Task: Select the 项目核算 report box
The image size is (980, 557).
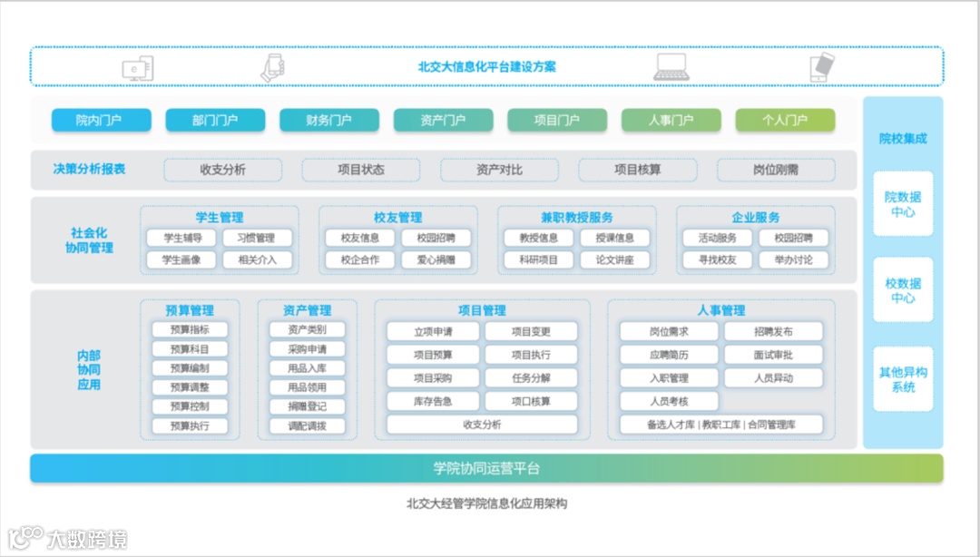Action: click(638, 170)
